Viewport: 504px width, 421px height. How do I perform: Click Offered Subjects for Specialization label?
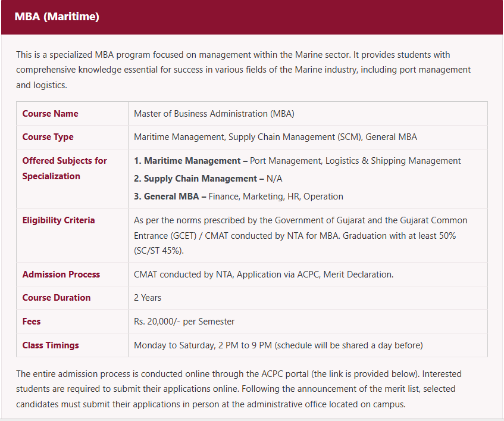(x=65, y=168)
